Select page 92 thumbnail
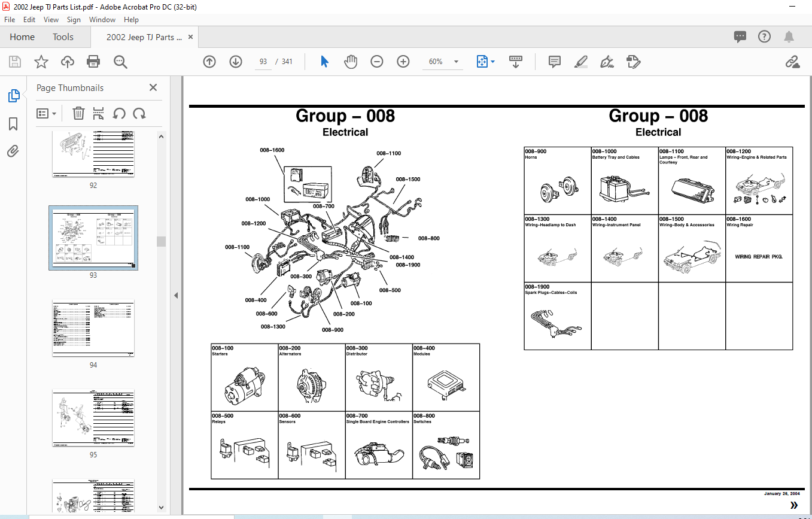The width and height of the screenshot is (812, 519). pyautogui.click(x=93, y=153)
